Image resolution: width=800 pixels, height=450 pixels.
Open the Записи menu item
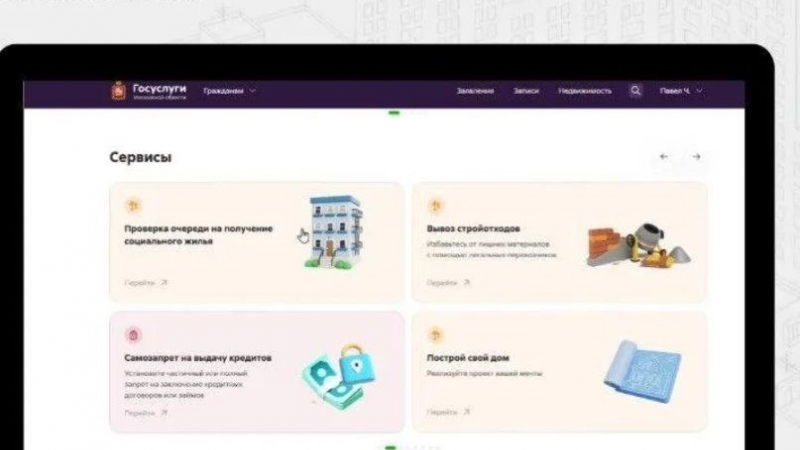[526, 91]
